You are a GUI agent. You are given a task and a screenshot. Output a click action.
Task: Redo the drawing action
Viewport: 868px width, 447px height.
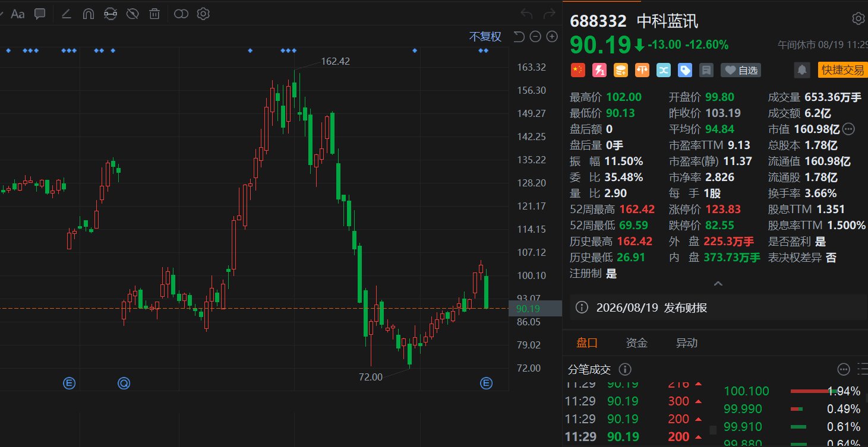tap(548, 14)
